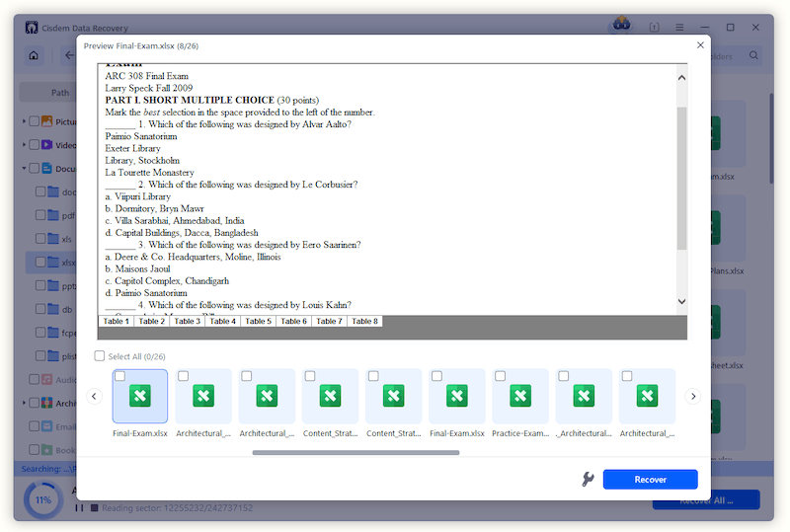This screenshot has height=532, width=790.
Task: Check the ninth thumbnail's Architectural_ checkbox
Action: [x=627, y=376]
